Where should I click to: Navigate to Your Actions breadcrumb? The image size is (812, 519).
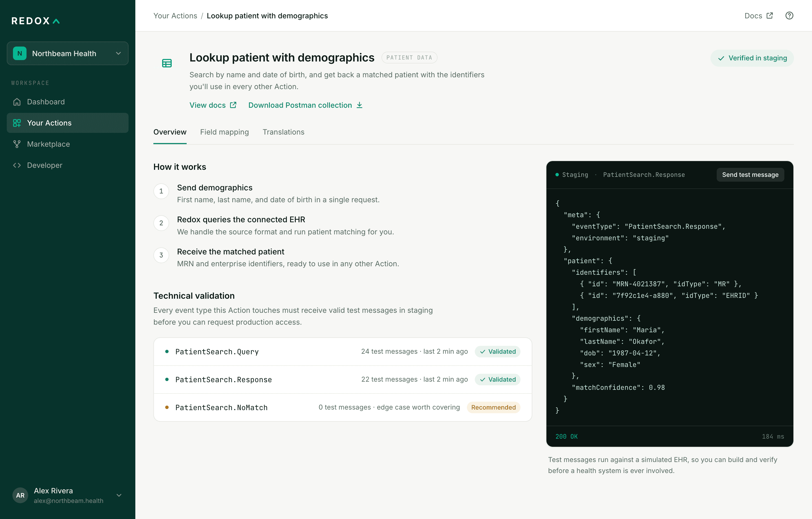coord(175,16)
